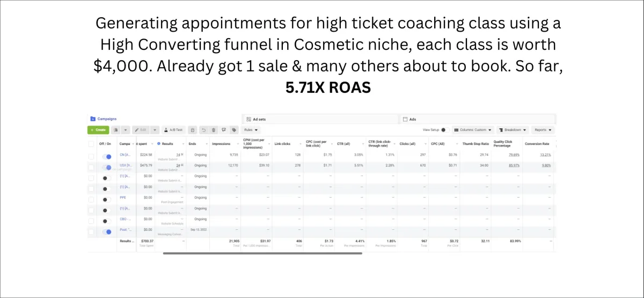Click the pencil Edit button

[x=141, y=130]
